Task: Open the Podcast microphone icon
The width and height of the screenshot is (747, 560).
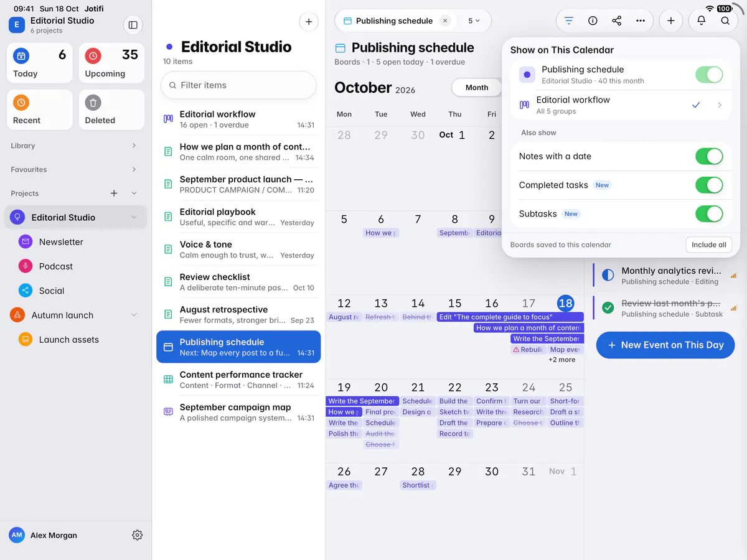Action: pyautogui.click(x=26, y=266)
